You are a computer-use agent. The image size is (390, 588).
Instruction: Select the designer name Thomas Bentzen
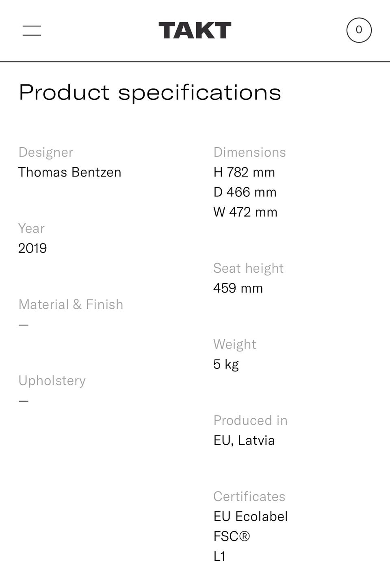70,172
